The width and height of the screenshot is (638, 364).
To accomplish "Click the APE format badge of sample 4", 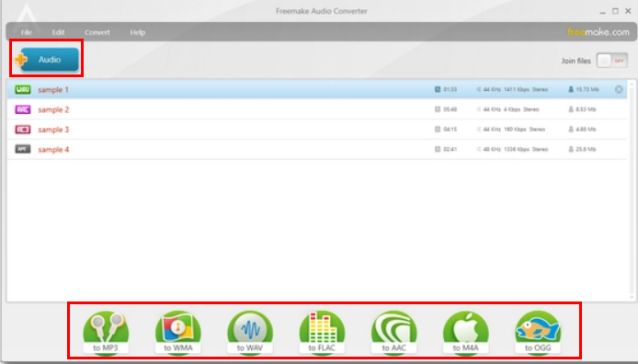I will click(23, 149).
